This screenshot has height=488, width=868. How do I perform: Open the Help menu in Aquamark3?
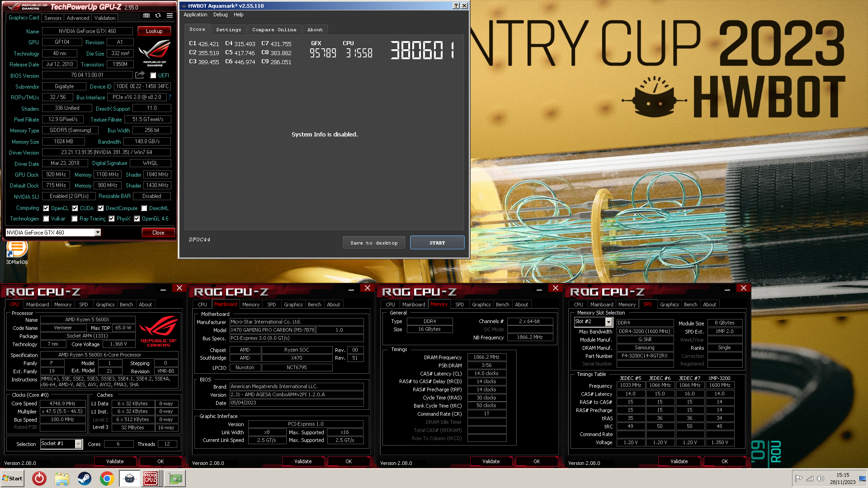(x=238, y=14)
